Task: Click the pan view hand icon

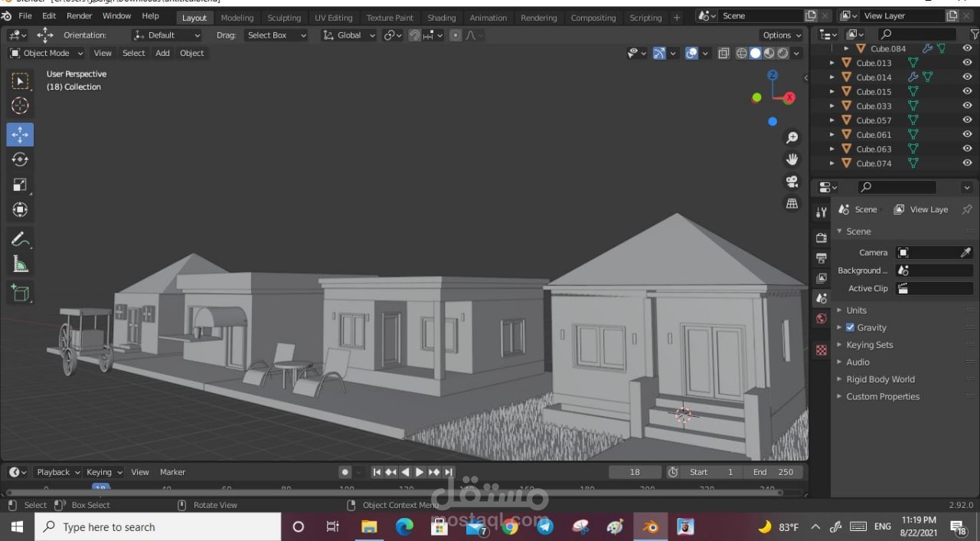Action: [792, 159]
